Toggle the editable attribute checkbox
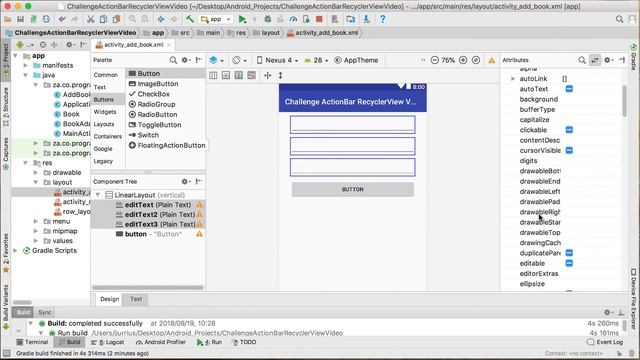This screenshot has width=640, height=360. [x=569, y=263]
